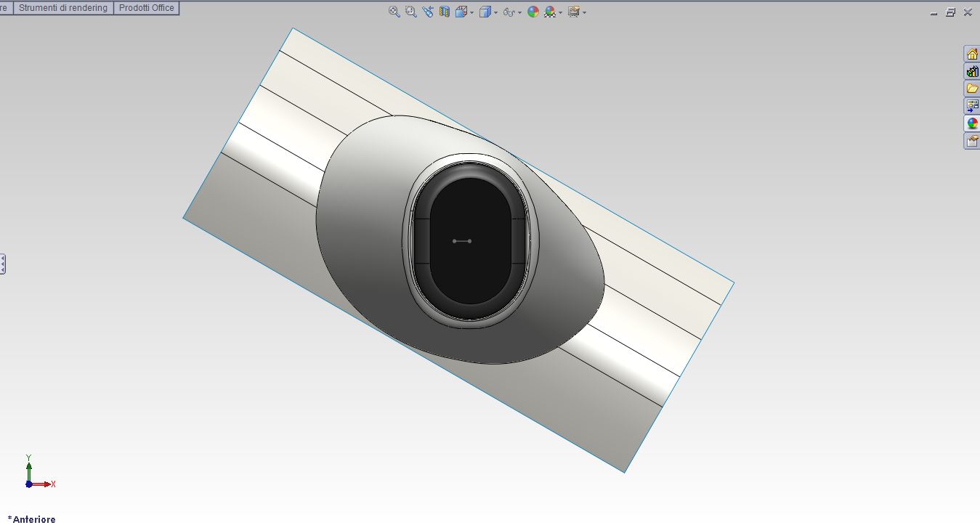Switch to the Strumenti di rendering tab

pyautogui.click(x=63, y=8)
